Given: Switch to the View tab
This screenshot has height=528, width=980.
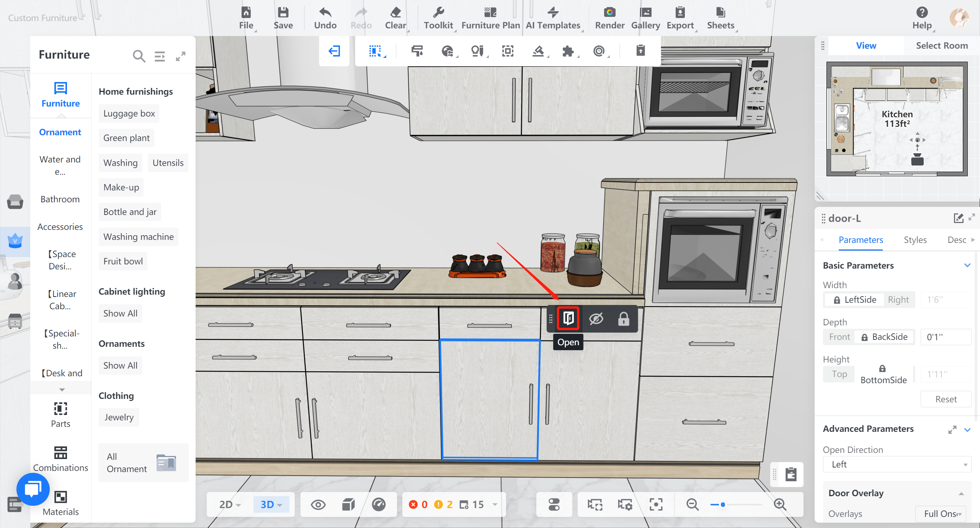Looking at the screenshot, I should point(866,46).
